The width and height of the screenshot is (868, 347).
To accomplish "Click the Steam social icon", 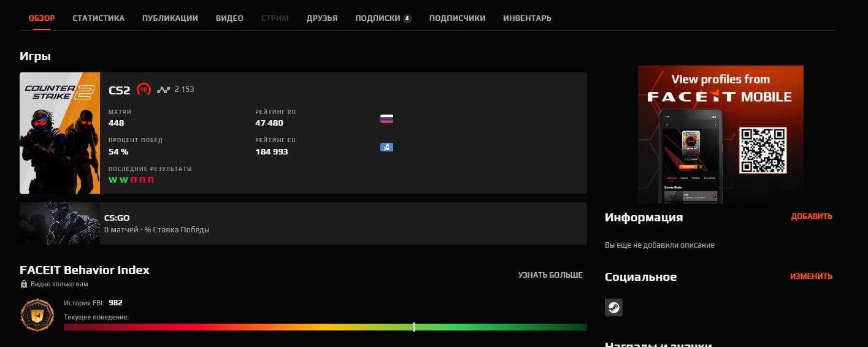I will point(613,308).
